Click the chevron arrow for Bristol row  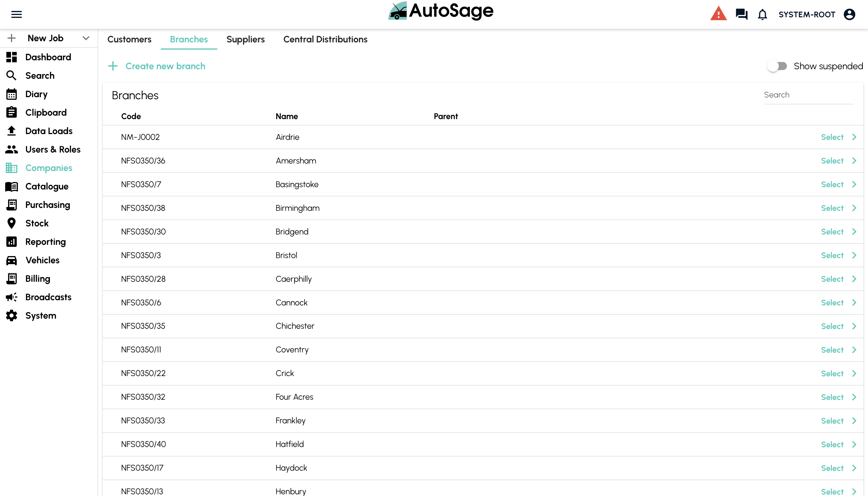point(854,255)
